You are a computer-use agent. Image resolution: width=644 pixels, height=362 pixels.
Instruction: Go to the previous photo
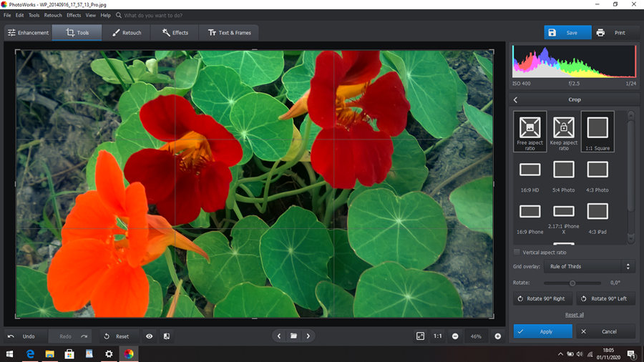pyautogui.click(x=279, y=336)
